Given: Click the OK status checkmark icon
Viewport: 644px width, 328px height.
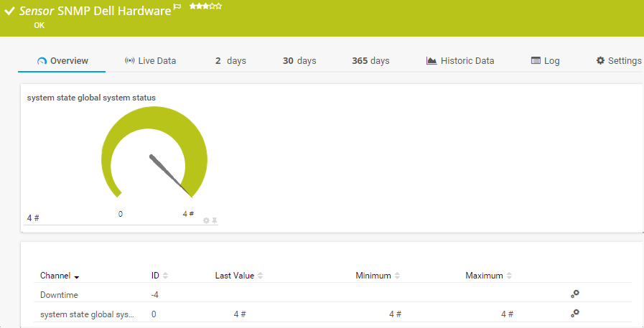Looking at the screenshot, I should pos(9,11).
